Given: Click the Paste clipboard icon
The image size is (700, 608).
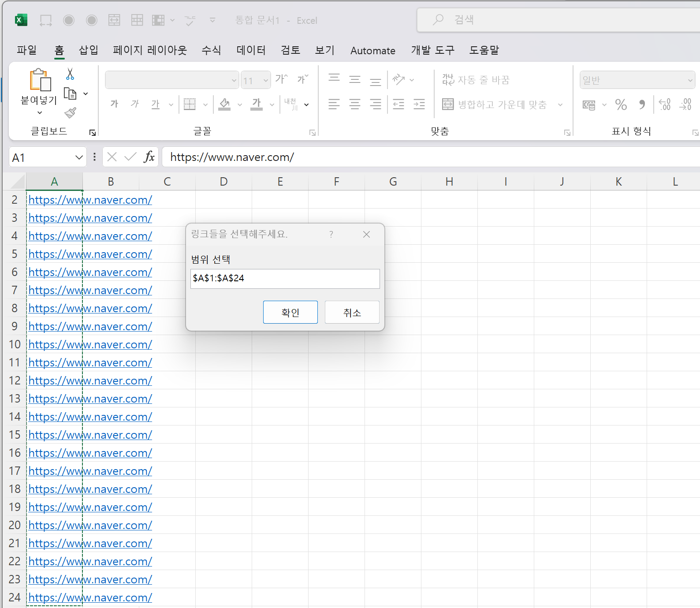Looking at the screenshot, I should click(x=40, y=80).
